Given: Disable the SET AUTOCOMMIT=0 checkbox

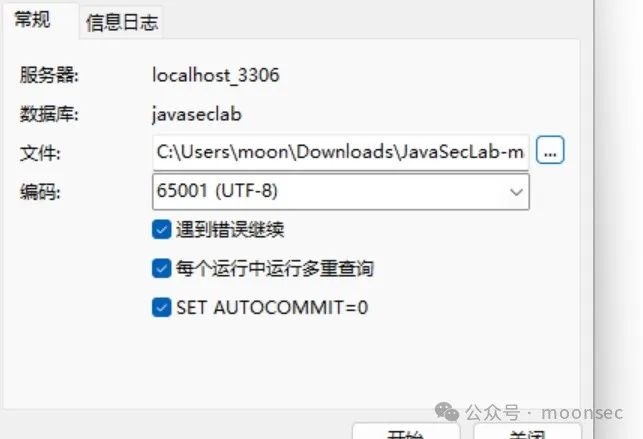Looking at the screenshot, I should (x=162, y=307).
